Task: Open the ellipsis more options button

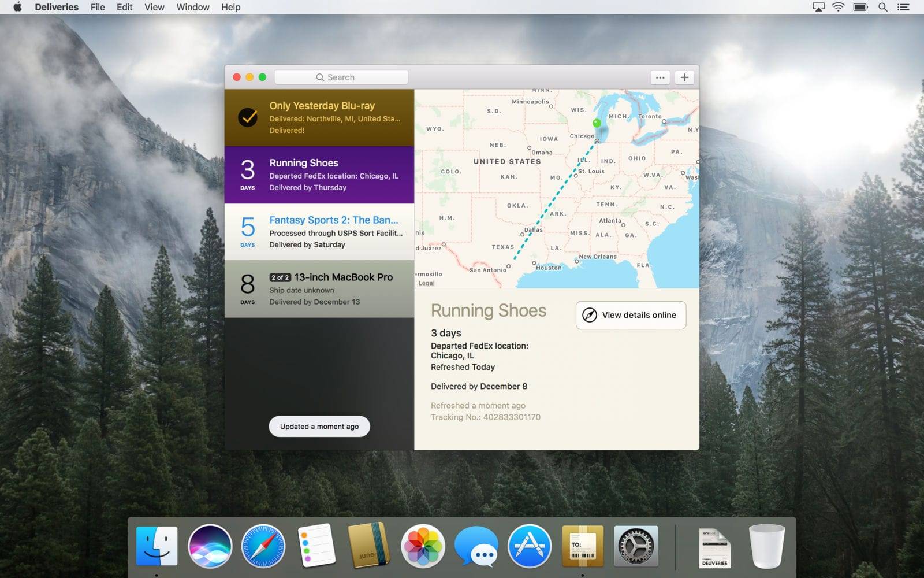Action: click(x=660, y=77)
